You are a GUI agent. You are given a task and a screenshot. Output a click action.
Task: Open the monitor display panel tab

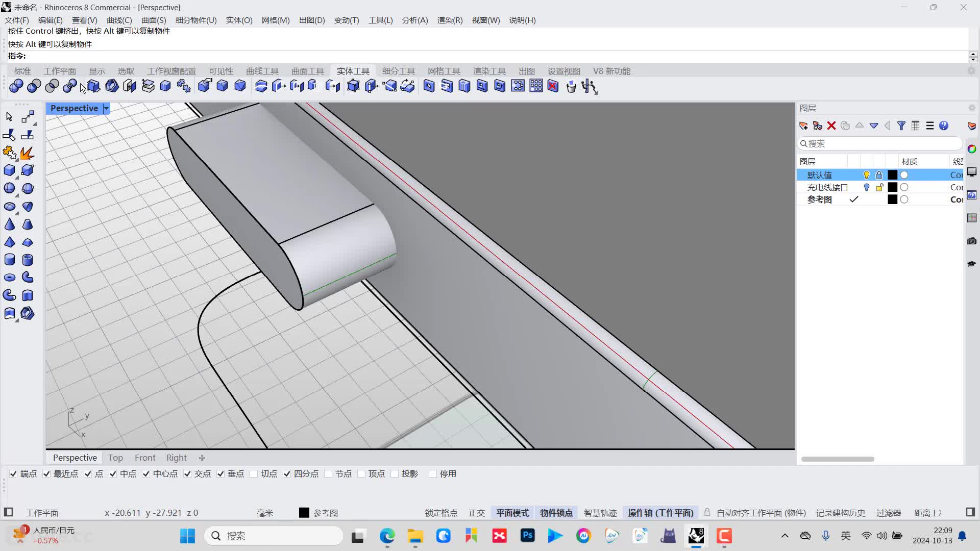[972, 172]
